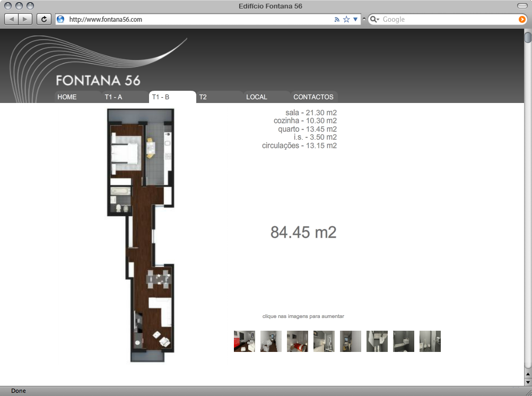Open eighth thumbnail with towel rail
532x396 pixels.
[x=430, y=341]
